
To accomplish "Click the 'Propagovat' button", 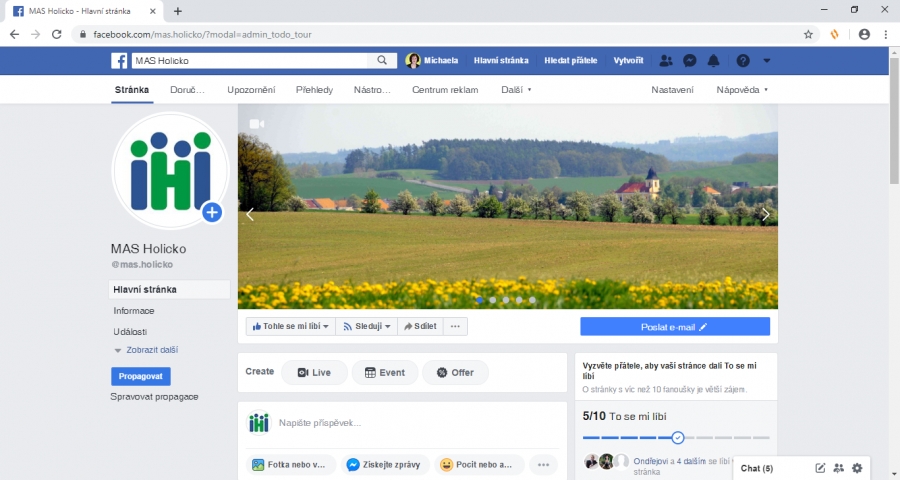I will point(141,376).
